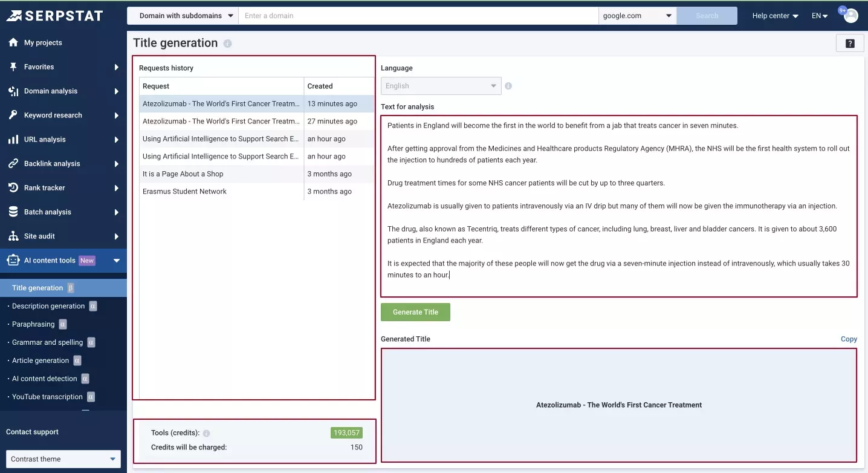Open the AI content detection tool
This screenshot has width=868, height=473.
[x=45, y=379]
